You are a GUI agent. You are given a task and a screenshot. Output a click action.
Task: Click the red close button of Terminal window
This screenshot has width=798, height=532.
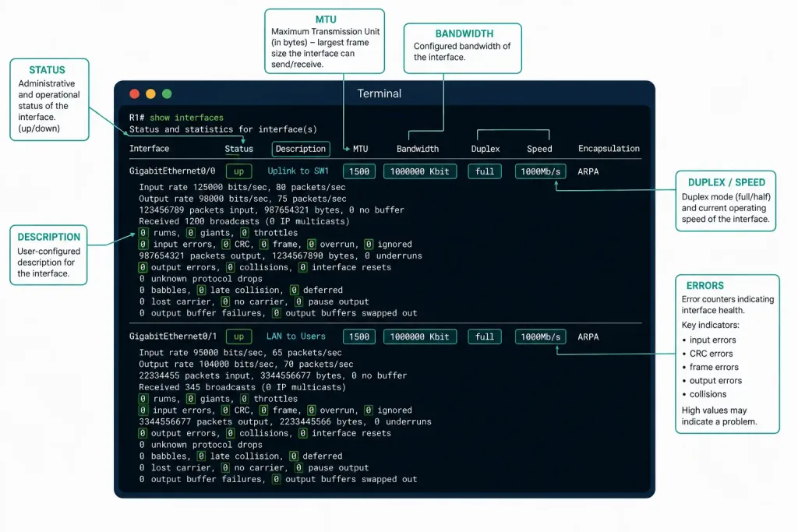tap(134, 93)
